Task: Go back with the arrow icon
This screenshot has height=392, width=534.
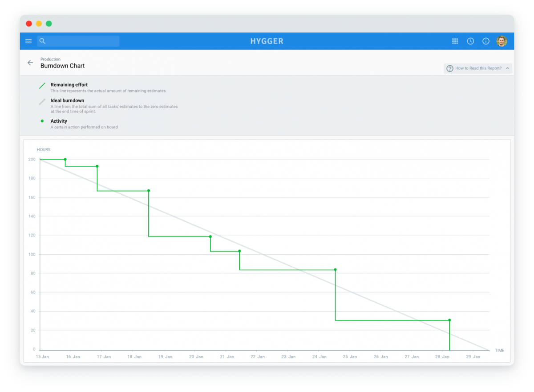Action: [x=30, y=63]
